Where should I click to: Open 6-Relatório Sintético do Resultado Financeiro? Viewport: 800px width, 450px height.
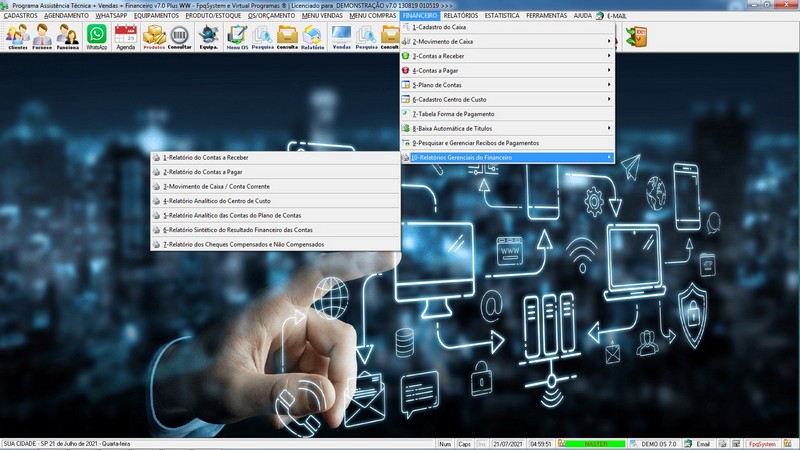[x=275, y=230]
